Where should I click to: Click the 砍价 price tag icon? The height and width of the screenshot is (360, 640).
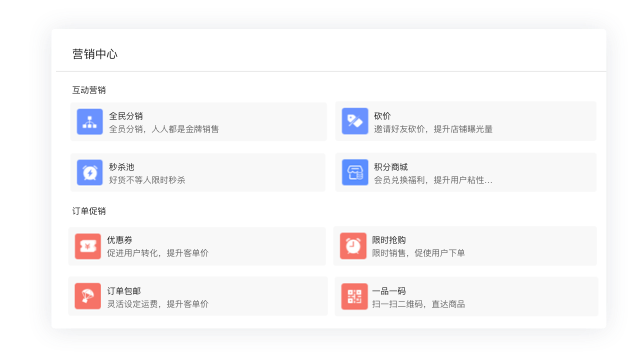[x=355, y=121]
